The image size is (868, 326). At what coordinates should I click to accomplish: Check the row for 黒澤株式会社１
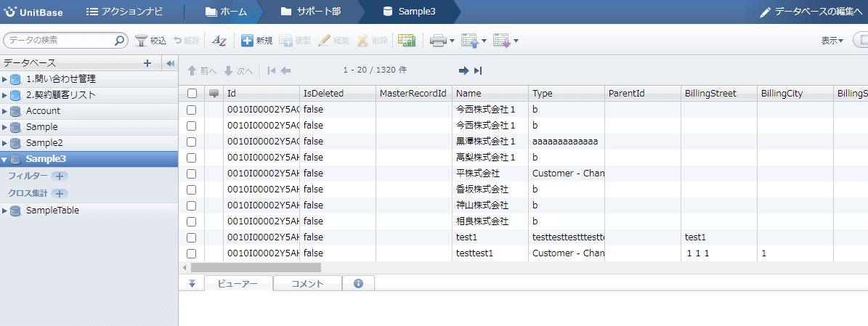(192, 141)
